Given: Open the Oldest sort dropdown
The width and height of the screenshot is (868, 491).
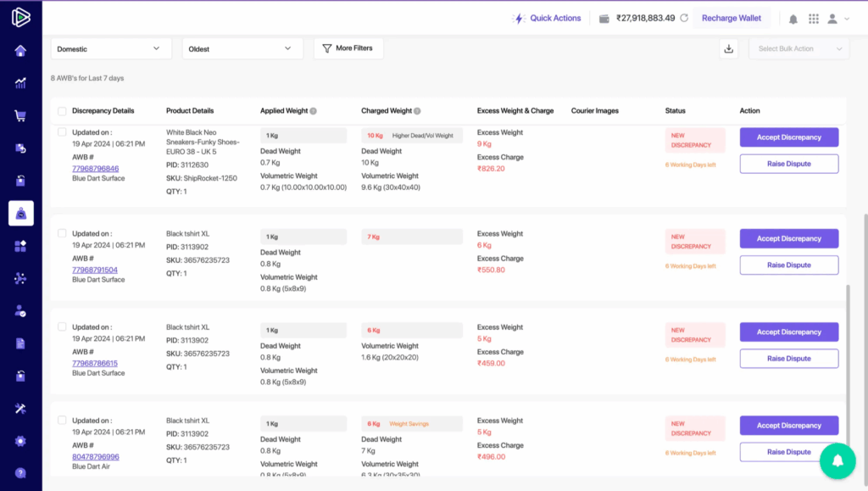Looking at the screenshot, I should pos(242,49).
